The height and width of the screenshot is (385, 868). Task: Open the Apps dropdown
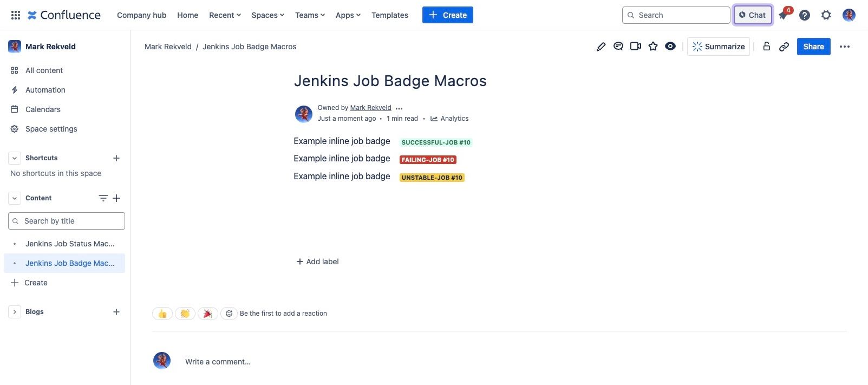(348, 15)
